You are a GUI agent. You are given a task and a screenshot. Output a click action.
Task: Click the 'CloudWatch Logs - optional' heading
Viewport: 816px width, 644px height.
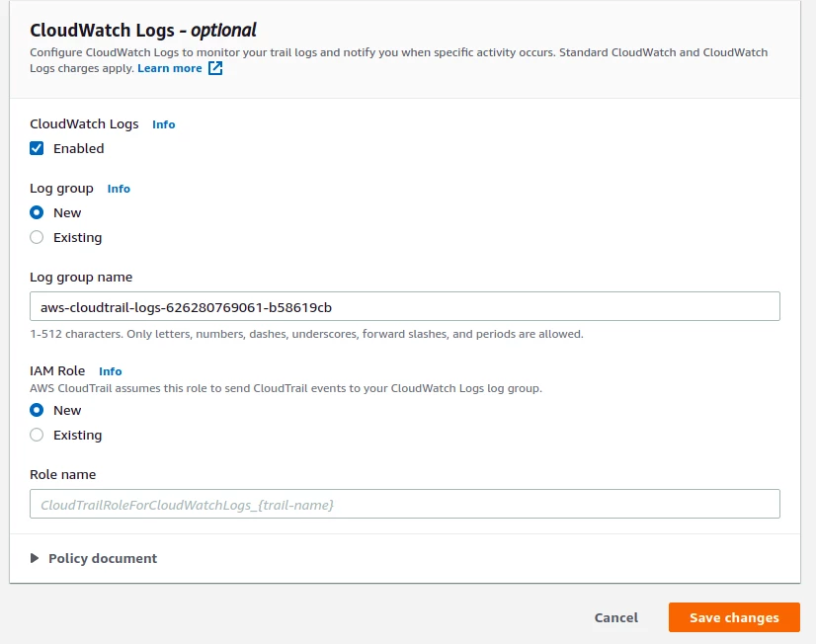pos(143,31)
